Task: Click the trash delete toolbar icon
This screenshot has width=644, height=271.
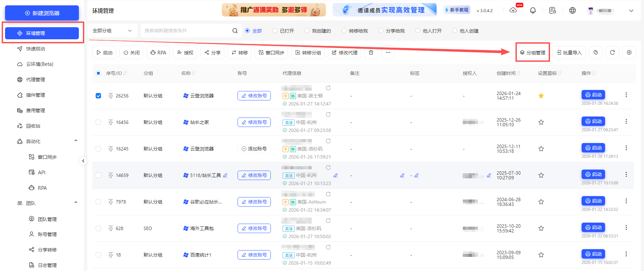Action: 371,52
